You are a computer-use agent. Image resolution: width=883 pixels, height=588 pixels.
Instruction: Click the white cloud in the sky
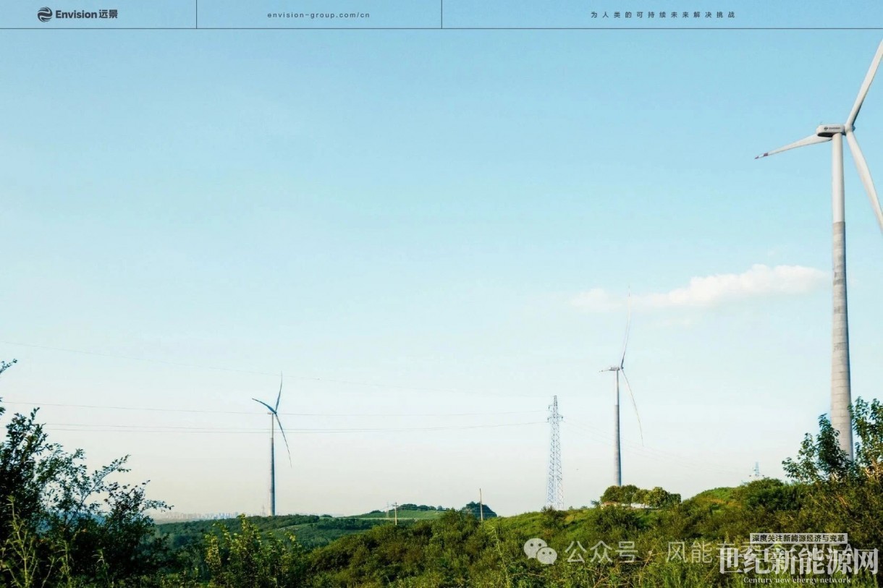click(x=731, y=286)
